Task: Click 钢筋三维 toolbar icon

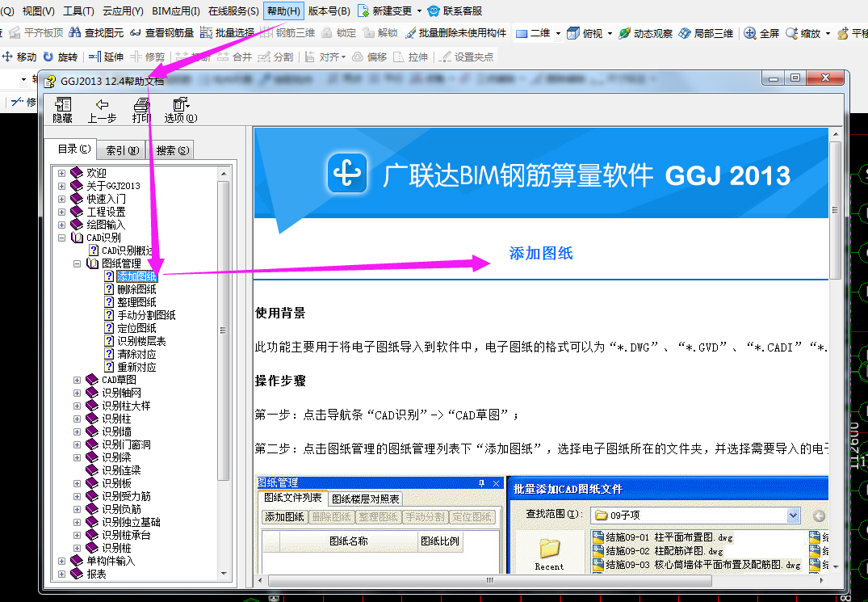Action: pyautogui.click(x=266, y=33)
